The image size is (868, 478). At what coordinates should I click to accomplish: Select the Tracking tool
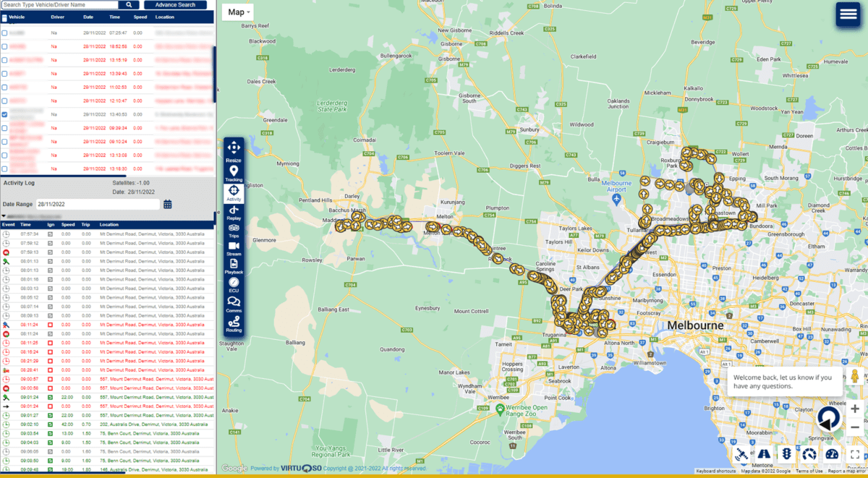(233, 174)
